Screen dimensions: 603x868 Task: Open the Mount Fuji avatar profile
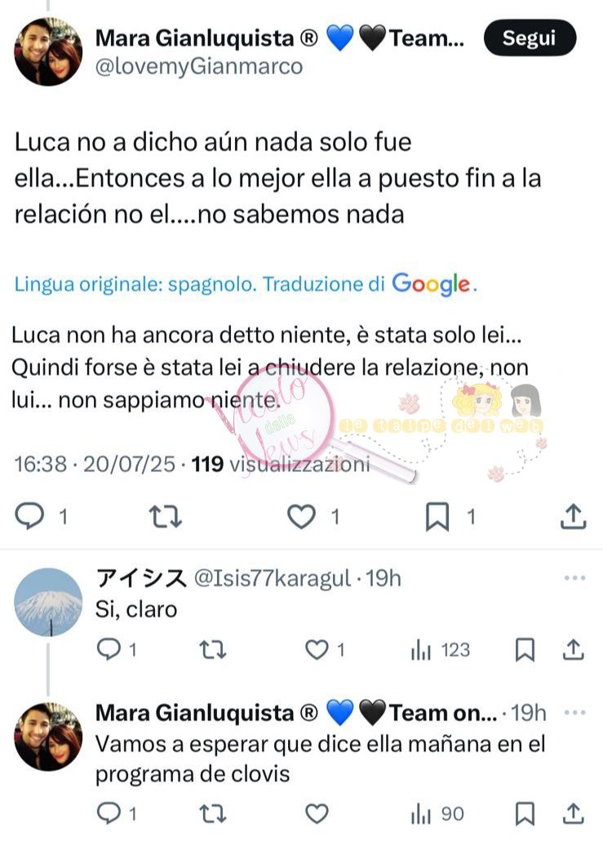click(48, 602)
